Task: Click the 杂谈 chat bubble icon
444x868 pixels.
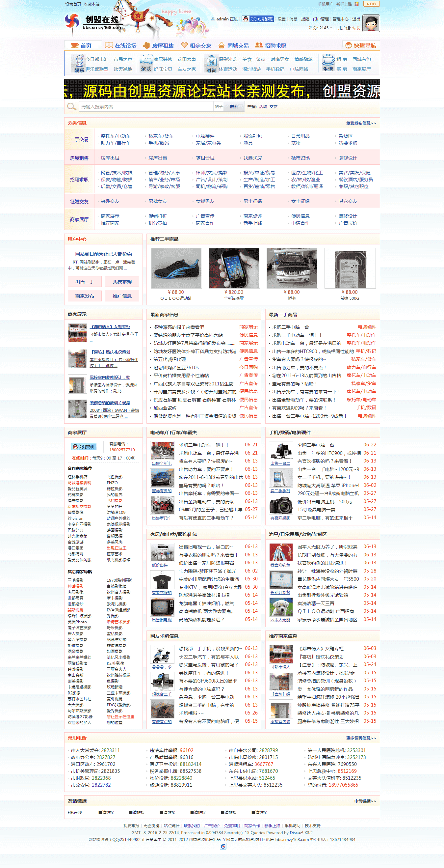Action: [146, 63]
